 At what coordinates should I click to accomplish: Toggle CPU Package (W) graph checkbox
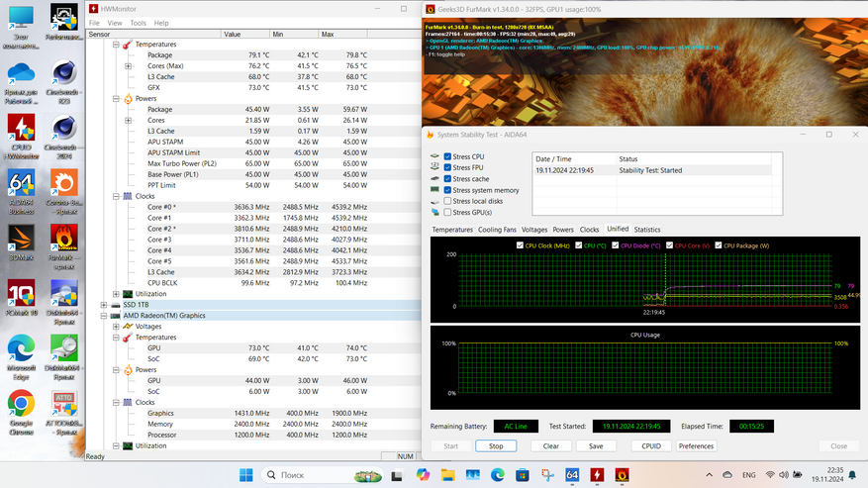coord(718,245)
